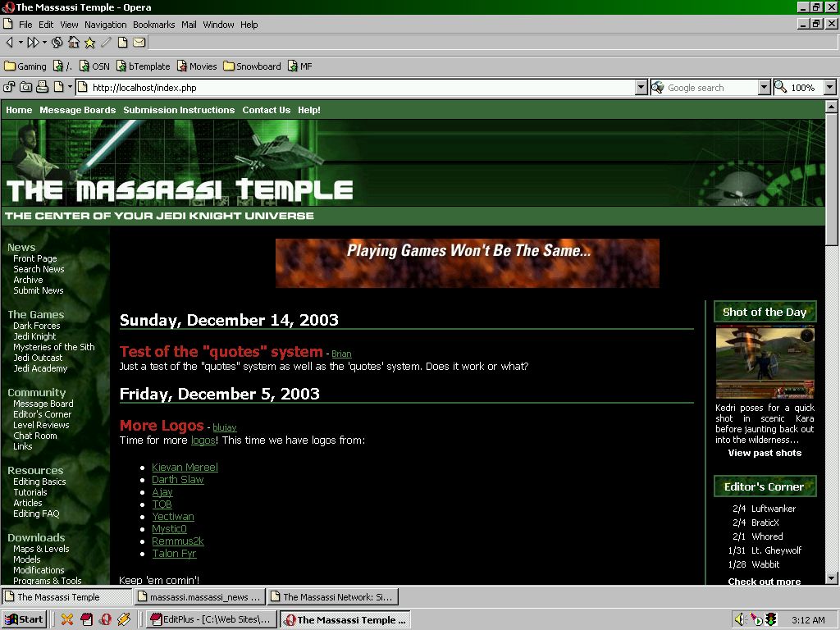Go to the Home page icon
This screenshot has width=840, height=630.
coord(73,42)
